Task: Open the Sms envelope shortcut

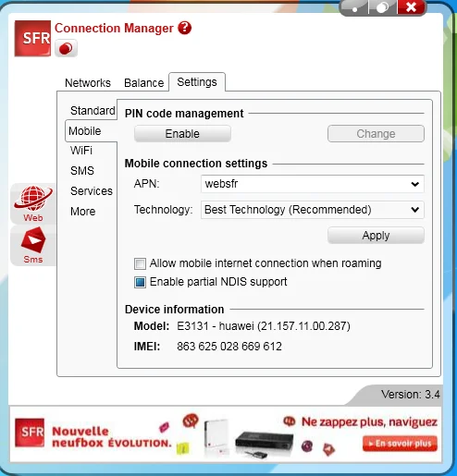Action: click(x=33, y=246)
